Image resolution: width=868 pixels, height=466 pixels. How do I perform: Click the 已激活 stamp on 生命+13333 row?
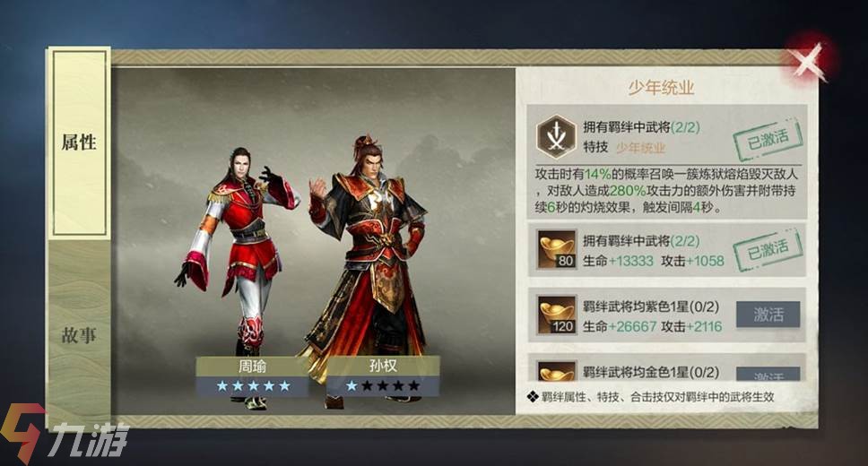point(768,250)
